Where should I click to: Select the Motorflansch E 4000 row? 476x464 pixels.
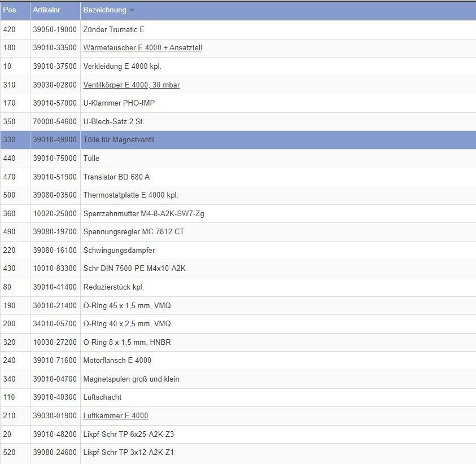pyautogui.click(x=117, y=360)
